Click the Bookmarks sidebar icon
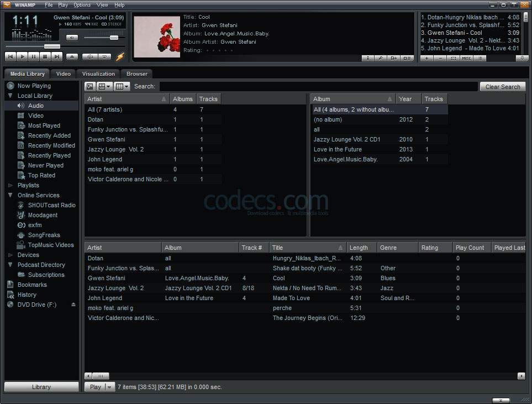The image size is (532, 404). (x=10, y=285)
